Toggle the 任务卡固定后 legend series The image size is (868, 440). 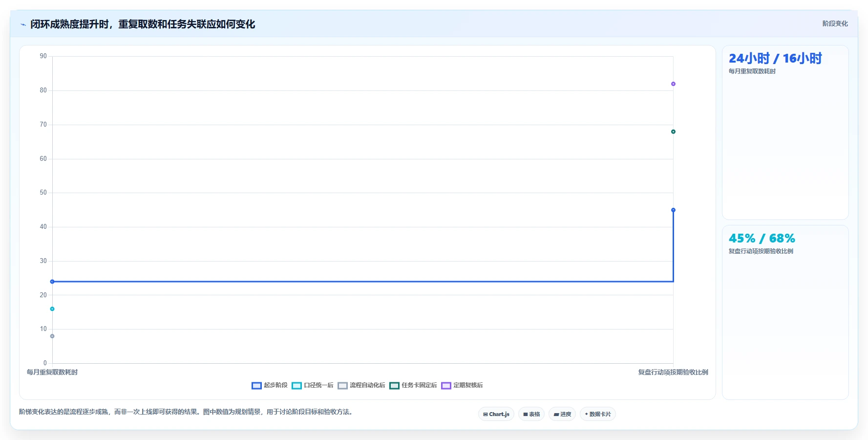pos(413,385)
